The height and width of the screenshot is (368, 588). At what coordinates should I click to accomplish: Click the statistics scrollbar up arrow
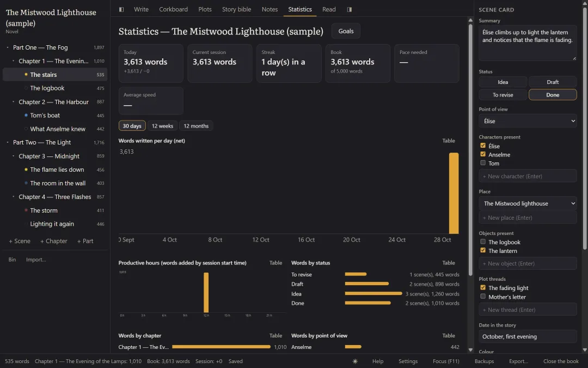click(x=470, y=20)
